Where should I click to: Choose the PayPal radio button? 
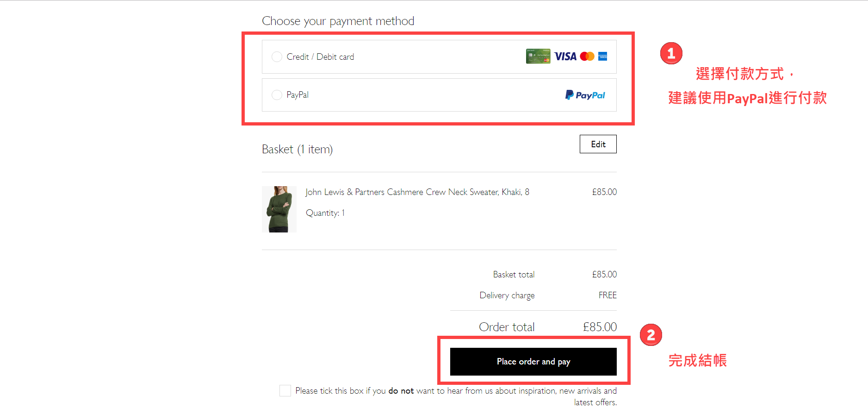pyautogui.click(x=277, y=95)
